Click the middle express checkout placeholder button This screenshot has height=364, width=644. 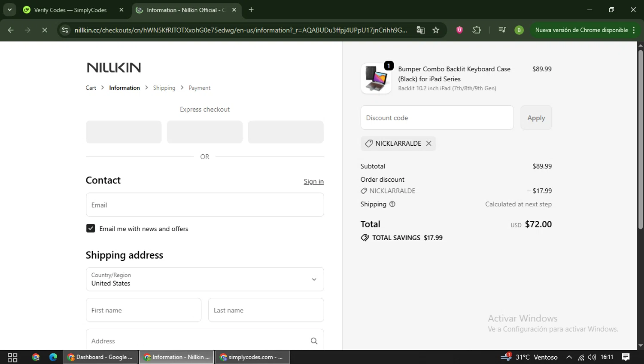point(205,132)
